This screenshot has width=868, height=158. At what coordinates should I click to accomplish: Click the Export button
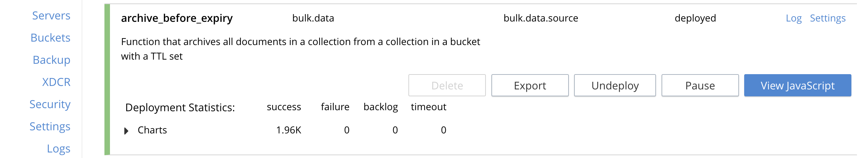pos(530,85)
